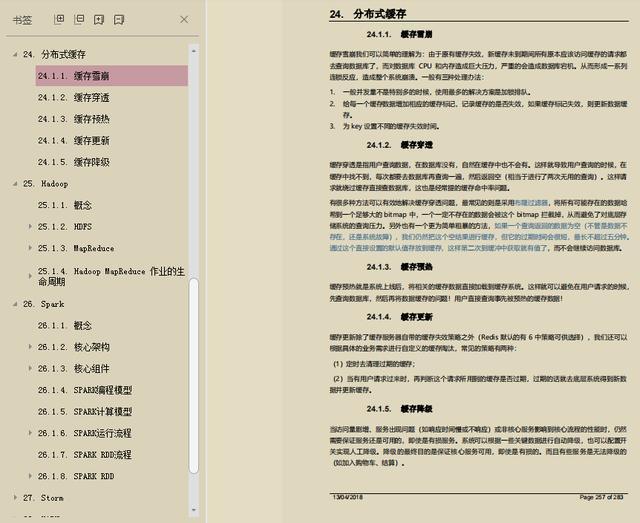Click the expand all bookmarks icon
The image size is (640, 523).
59,19
